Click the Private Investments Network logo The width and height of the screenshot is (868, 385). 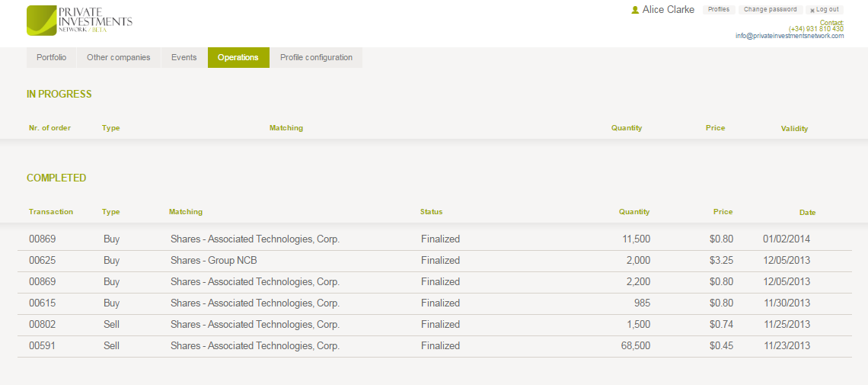[79, 21]
